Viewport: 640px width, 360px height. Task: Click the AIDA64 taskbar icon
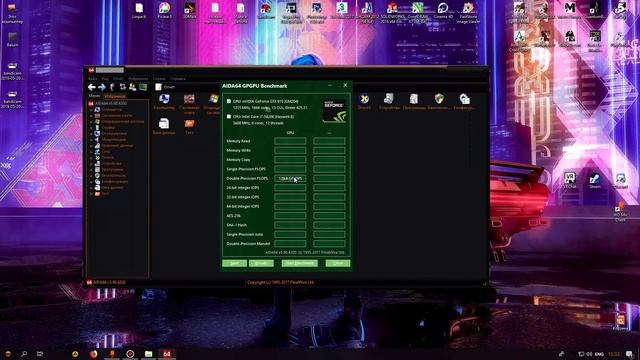167,354
